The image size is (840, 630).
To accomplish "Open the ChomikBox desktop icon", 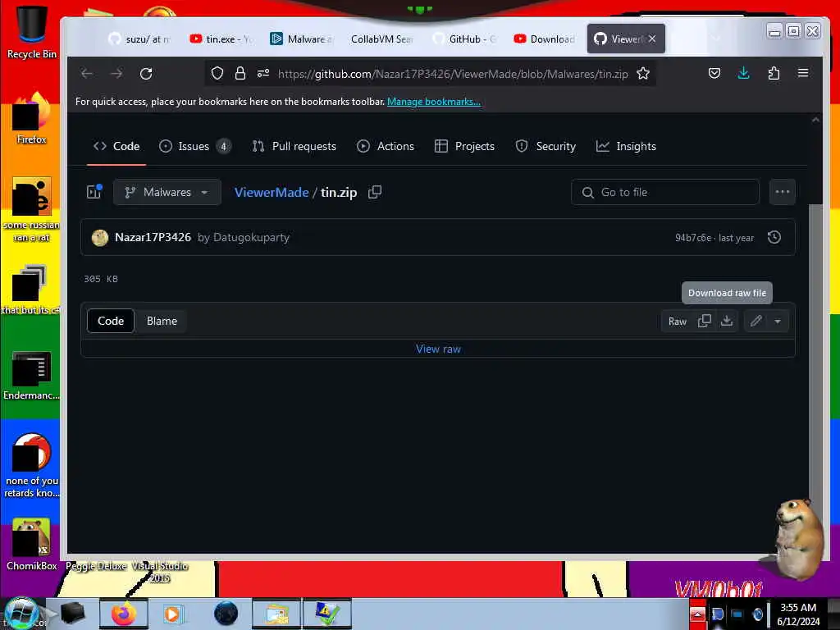I will (x=31, y=545).
